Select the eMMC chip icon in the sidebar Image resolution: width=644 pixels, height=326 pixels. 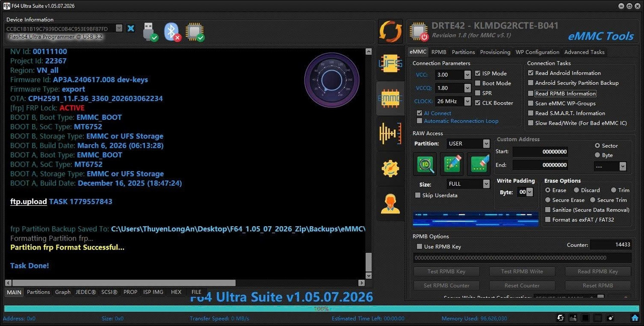coord(390,99)
